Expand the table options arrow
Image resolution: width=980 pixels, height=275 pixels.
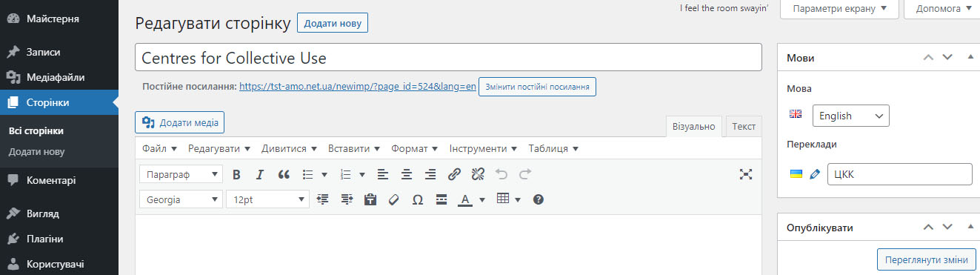[518, 199]
